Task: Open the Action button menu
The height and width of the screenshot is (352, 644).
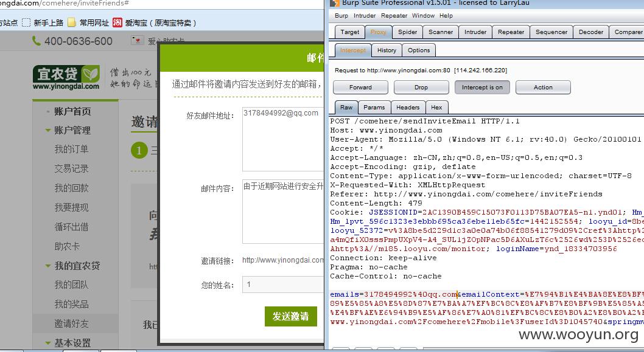Action: click(543, 88)
